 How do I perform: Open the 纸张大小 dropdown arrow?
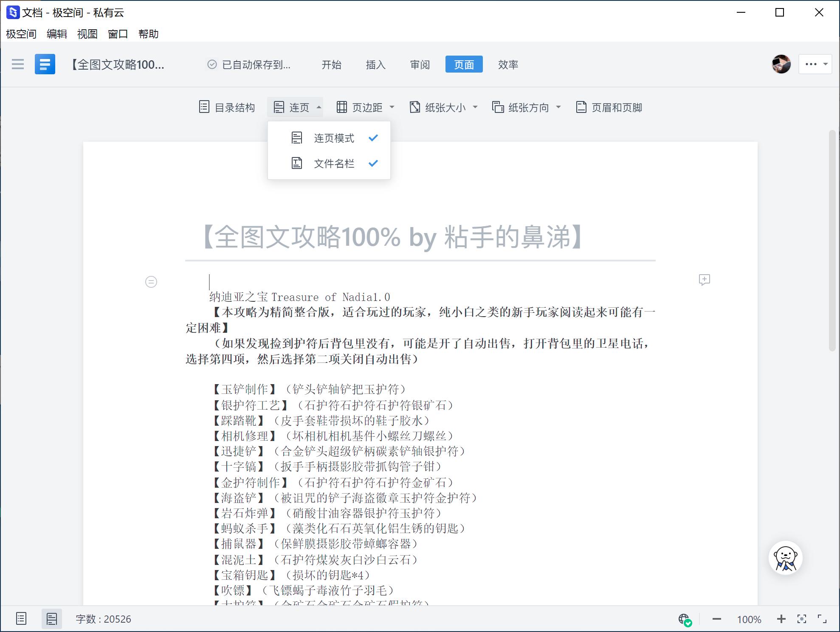tap(475, 107)
